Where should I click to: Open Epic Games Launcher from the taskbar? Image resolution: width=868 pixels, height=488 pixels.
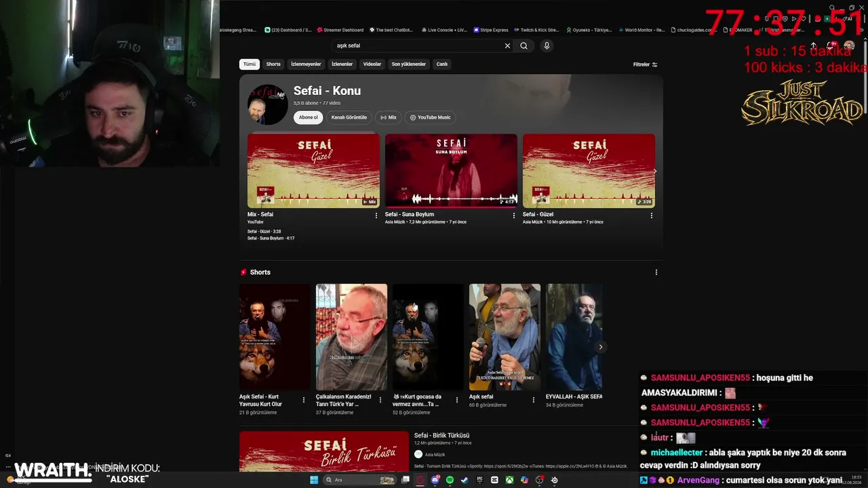[479, 480]
